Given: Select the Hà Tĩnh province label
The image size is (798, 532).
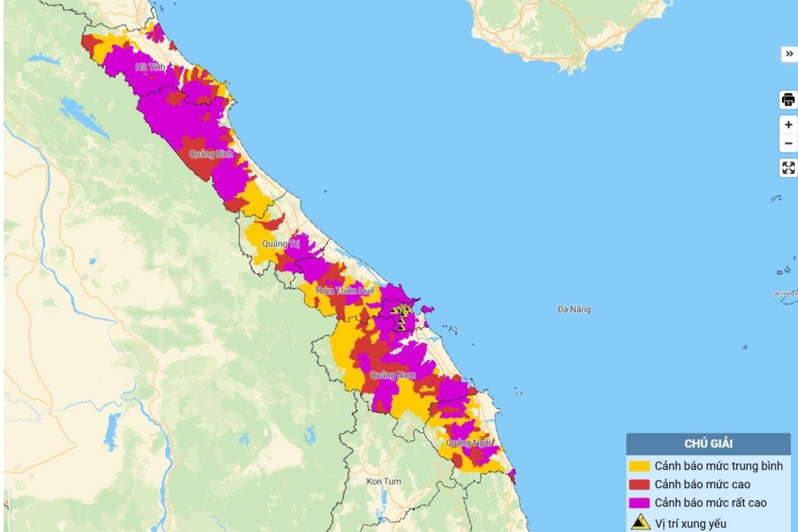Looking at the screenshot, I should coord(150,67).
